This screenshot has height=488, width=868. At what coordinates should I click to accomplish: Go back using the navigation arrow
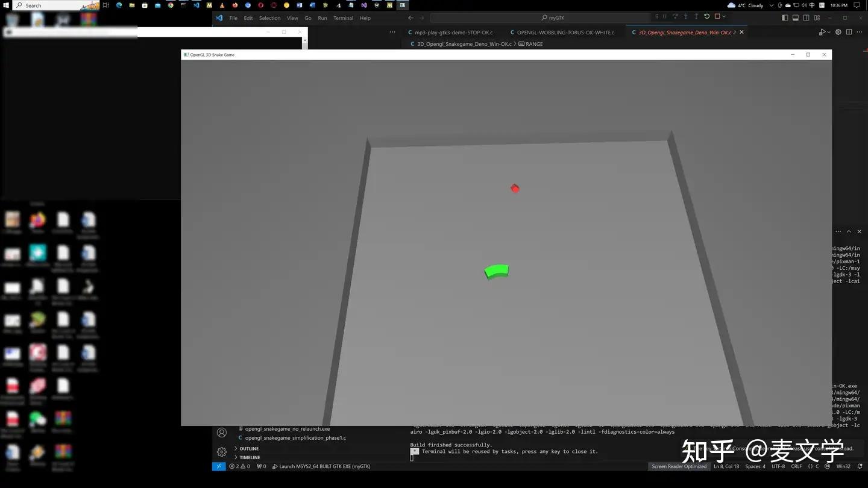coord(411,18)
